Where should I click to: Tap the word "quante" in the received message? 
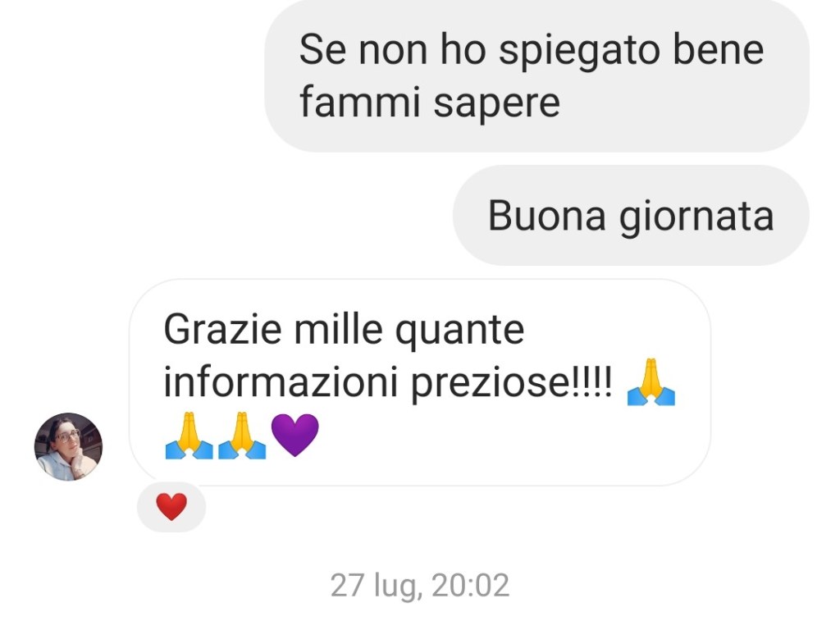tap(459, 331)
